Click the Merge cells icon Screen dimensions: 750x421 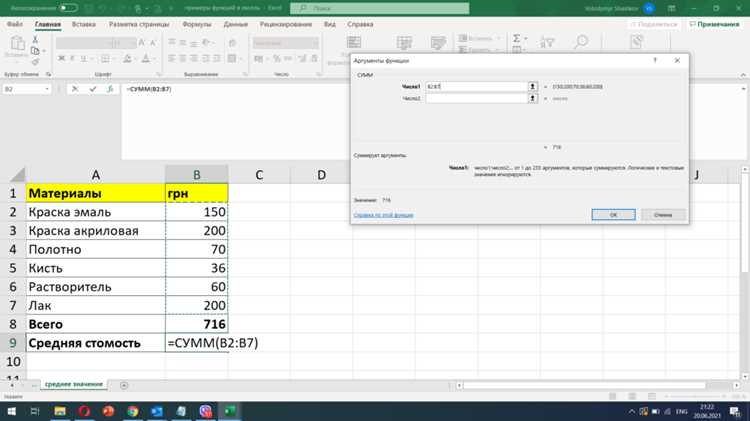pos(232,58)
